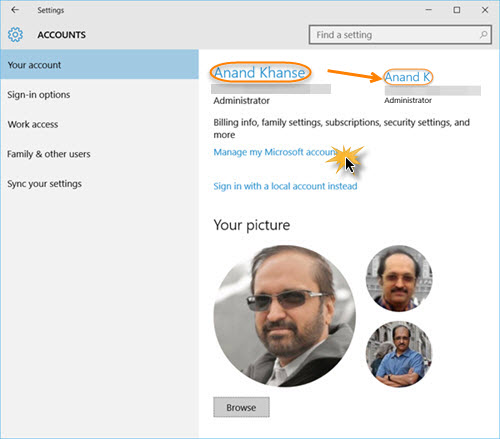
Task: Maximize the Settings window
Action: (x=457, y=10)
